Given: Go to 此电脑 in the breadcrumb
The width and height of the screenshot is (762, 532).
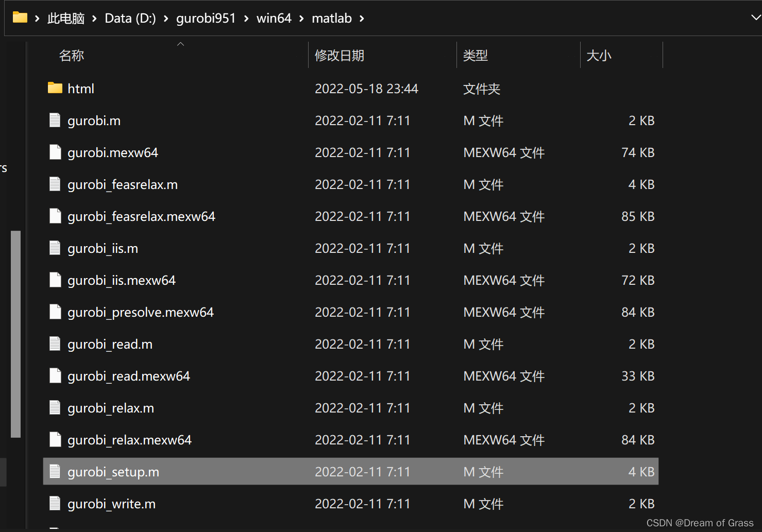Looking at the screenshot, I should (66, 19).
